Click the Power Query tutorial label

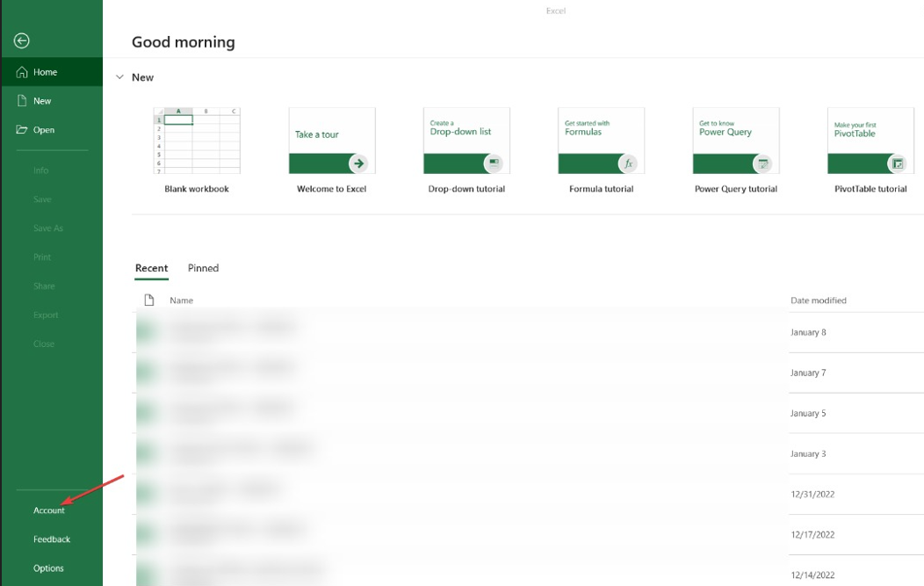point(736,189)
